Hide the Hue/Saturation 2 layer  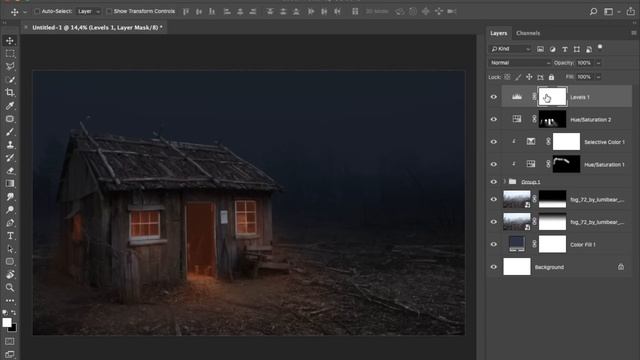[494, 120]
